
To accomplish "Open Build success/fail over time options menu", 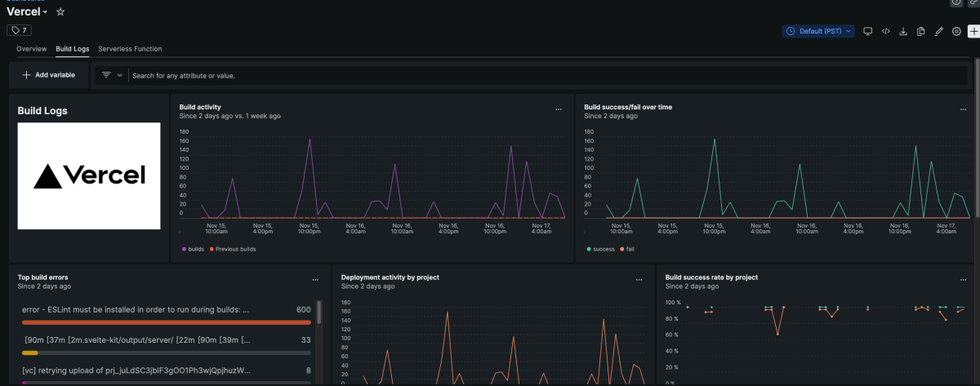I will 964,109.
